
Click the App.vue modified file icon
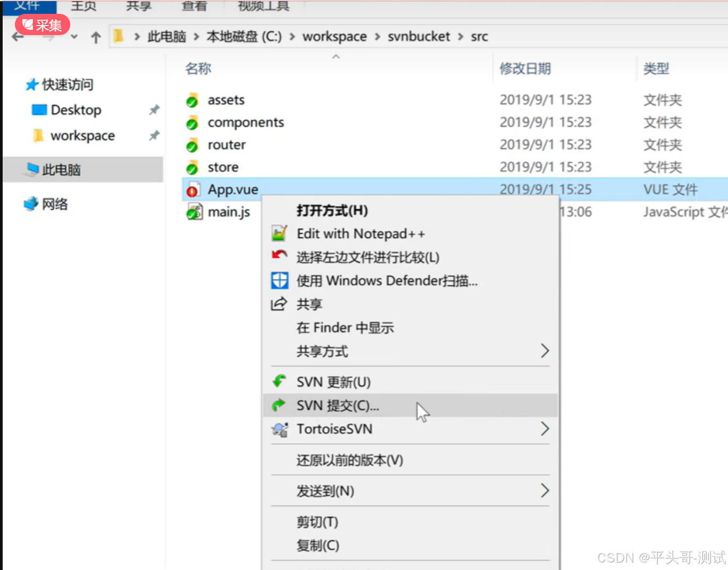coord(193,190)
